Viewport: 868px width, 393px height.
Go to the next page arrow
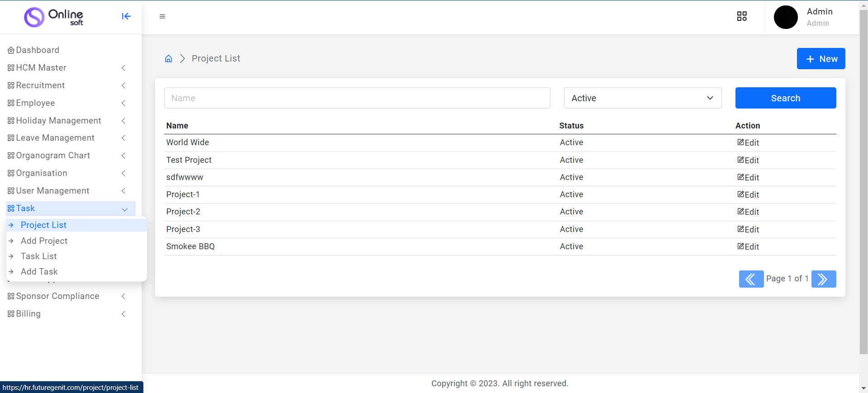tap(823, 279)
